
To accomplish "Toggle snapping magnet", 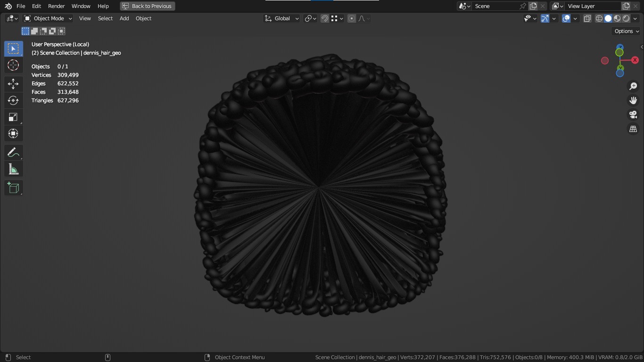I will [x=325, y=18].
